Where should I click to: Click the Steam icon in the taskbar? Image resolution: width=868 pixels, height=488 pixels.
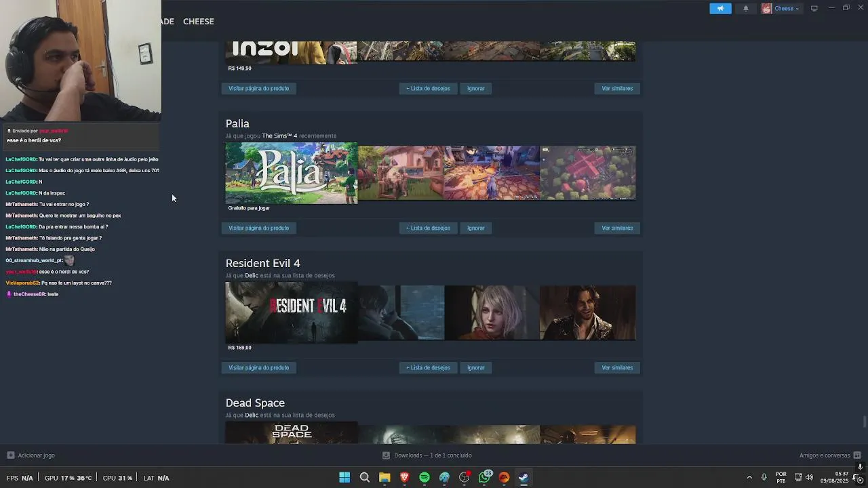pos(524,477)
